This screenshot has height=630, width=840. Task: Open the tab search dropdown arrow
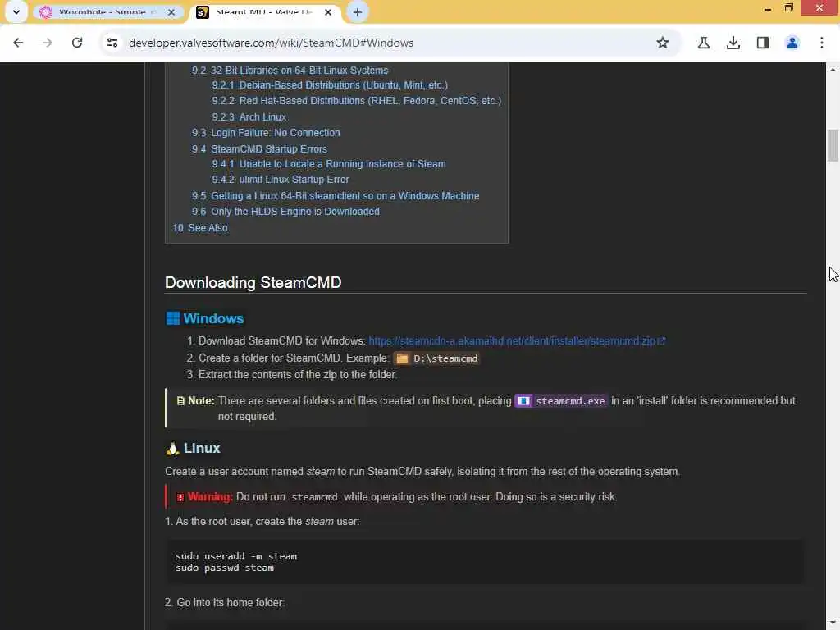pyautogui.click(x=16, y=11)
